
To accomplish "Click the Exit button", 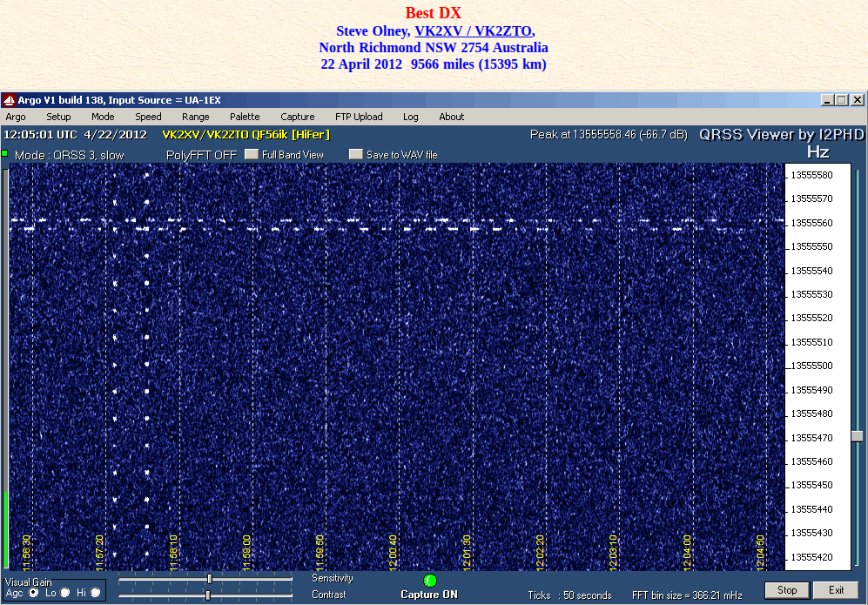I will [x=836, y=590].
